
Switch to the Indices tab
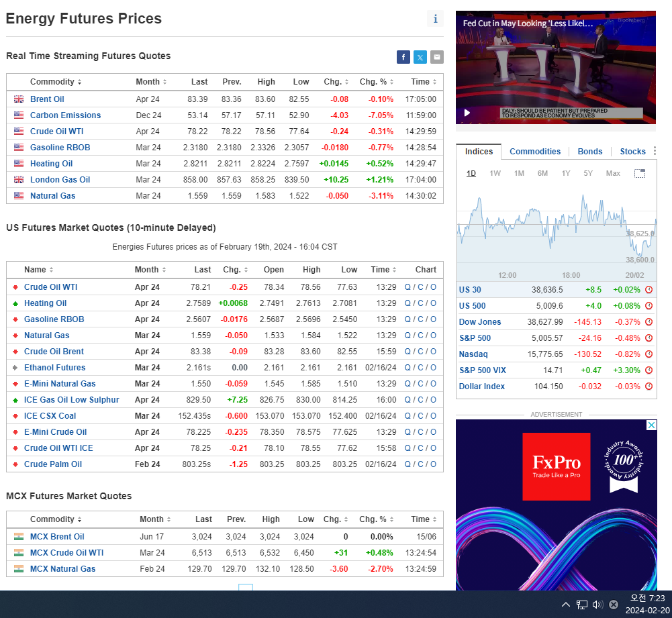click(x=479, y=152)
